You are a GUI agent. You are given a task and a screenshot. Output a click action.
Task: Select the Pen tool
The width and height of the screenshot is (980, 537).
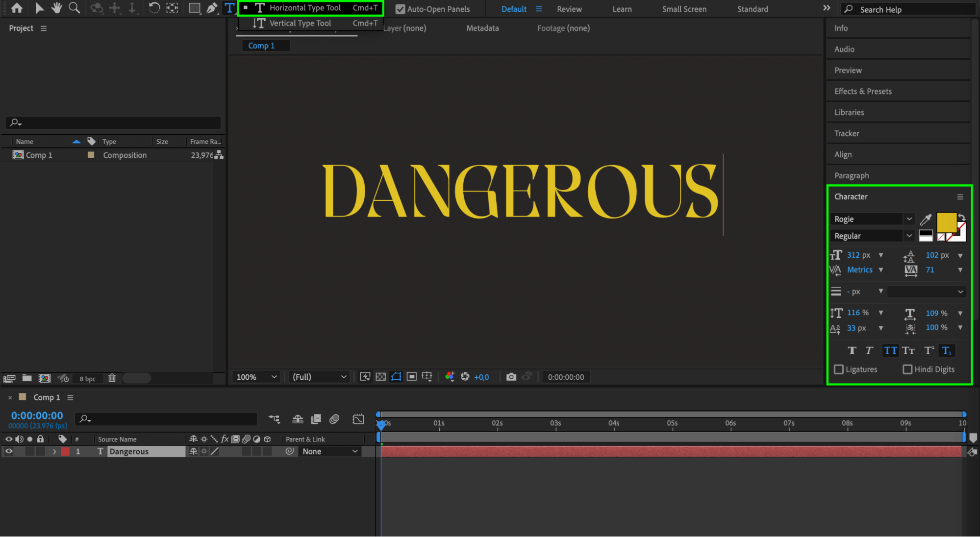point(212,8)
